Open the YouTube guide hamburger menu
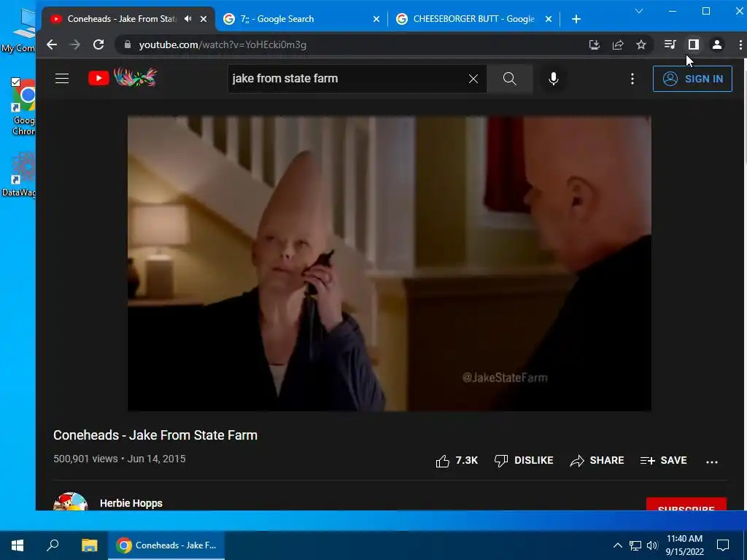Image resolution: width=747 pixels, height=560 pixels. point(62,79)
